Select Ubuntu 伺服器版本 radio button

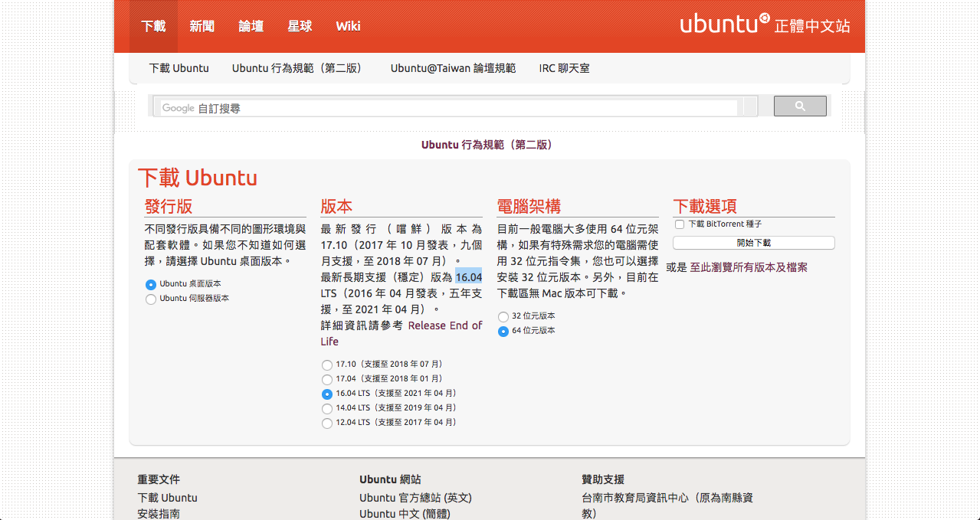click(x=151, y=299)
